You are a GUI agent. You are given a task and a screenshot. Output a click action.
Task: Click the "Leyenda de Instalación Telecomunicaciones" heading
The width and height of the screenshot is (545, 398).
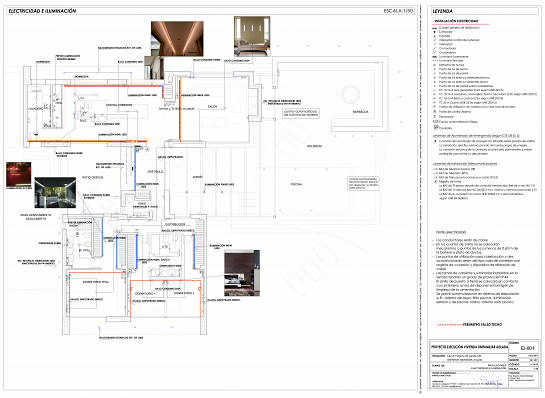pyautogui.click(x=465, y=164)
